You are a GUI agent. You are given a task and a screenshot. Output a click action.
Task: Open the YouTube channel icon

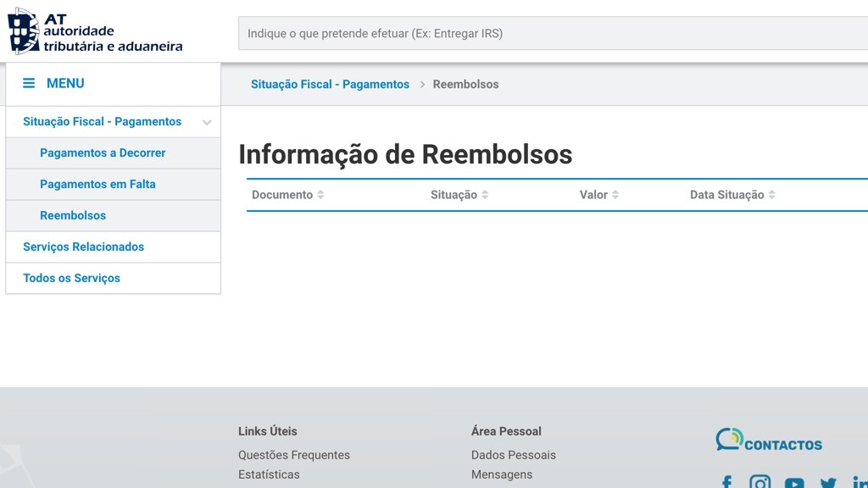click(x=793, y=481)
